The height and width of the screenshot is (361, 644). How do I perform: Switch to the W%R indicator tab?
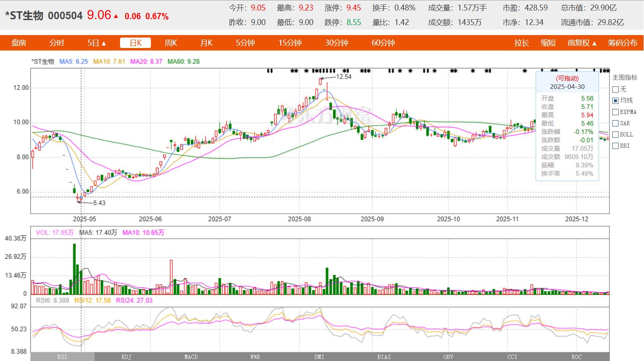point(255,357)
